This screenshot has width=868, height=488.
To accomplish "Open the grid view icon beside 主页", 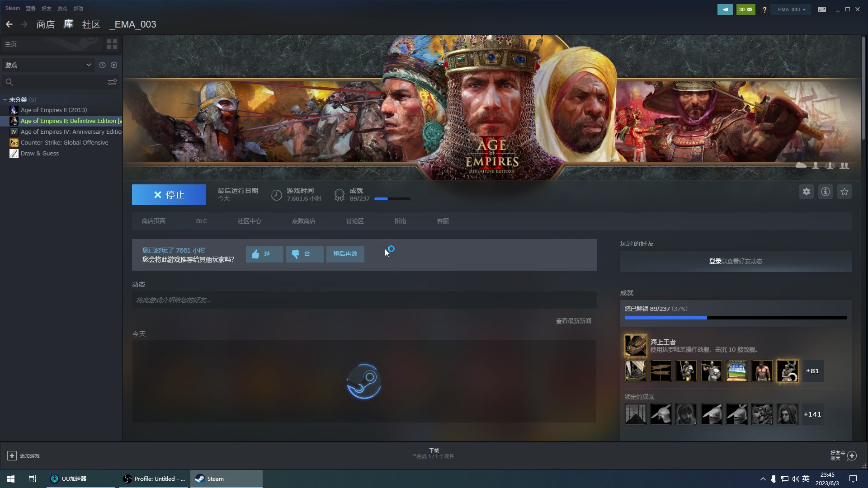I will 112,44.
